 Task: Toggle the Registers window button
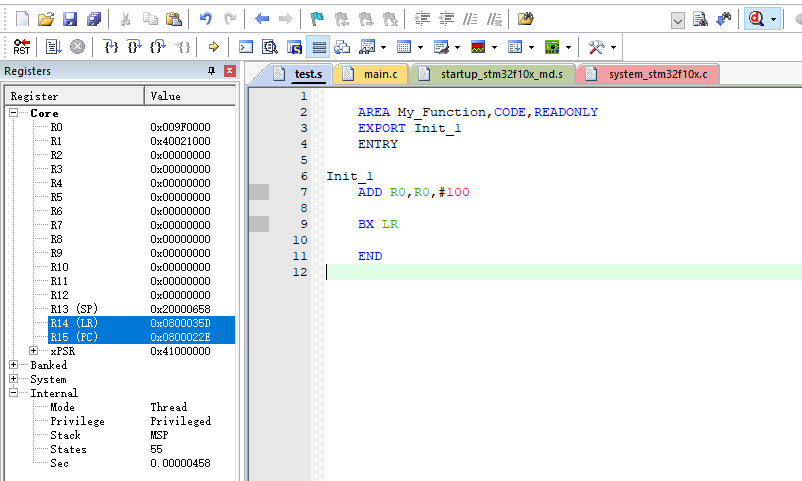318,47
